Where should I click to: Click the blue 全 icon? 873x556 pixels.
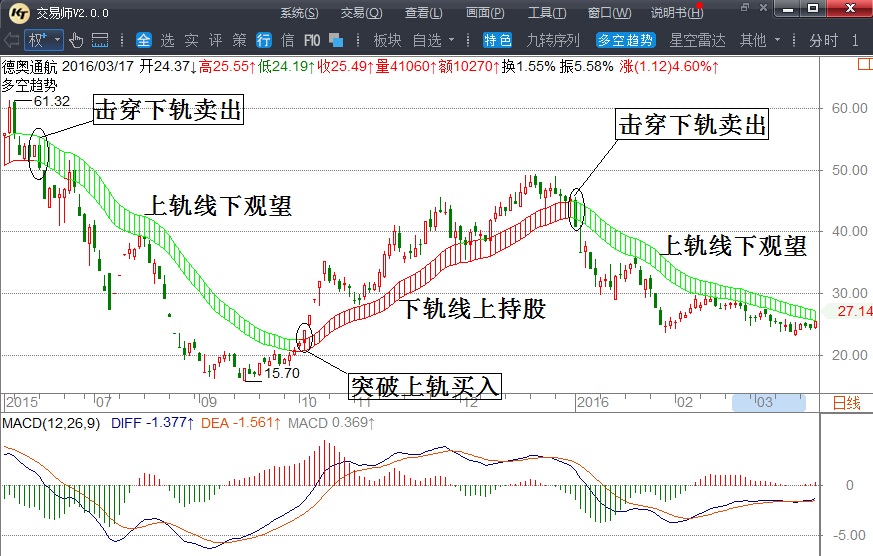(143, 40)
